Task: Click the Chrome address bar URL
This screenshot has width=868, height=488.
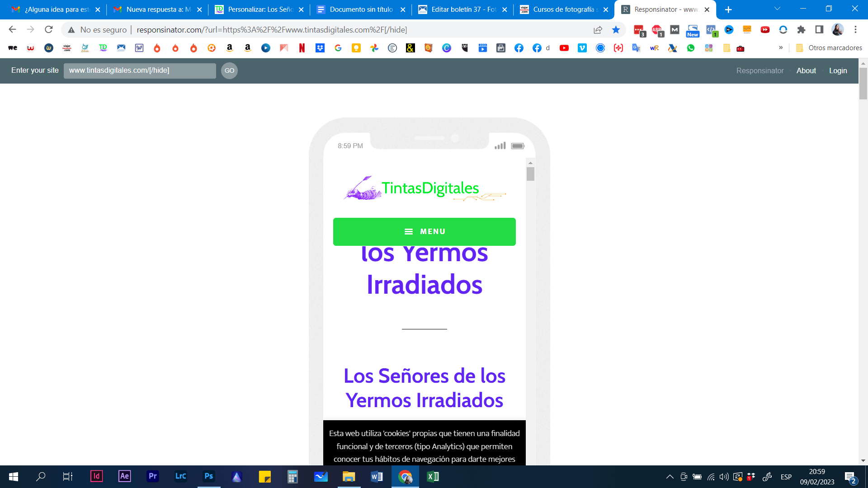Action: 272,30
